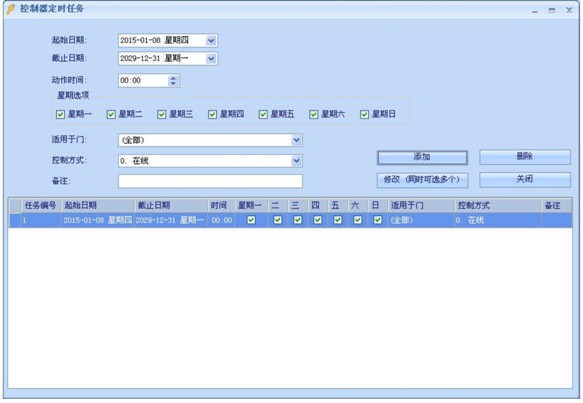Viewport: 583px width, 403px height.
Task: Click the 适用于门 column header in table
Action: [421, 206]
